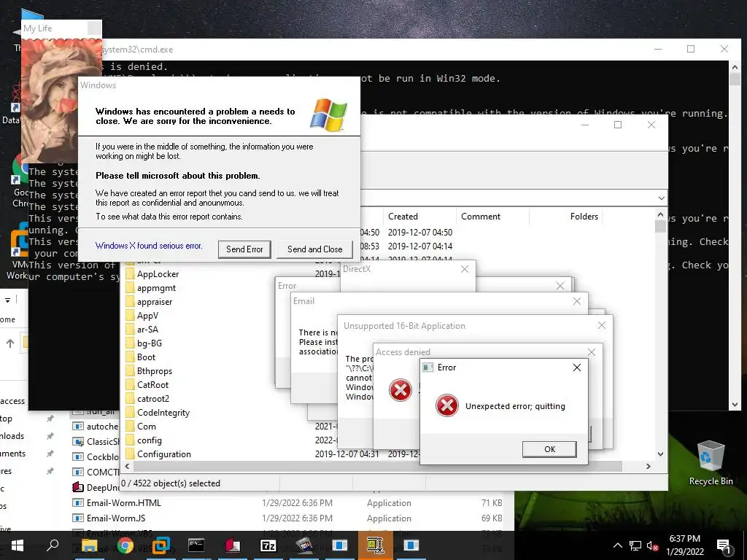Screen dimensions: 747x560
Task: Close the Access denied dialog
Action: [x=591, y=352]
